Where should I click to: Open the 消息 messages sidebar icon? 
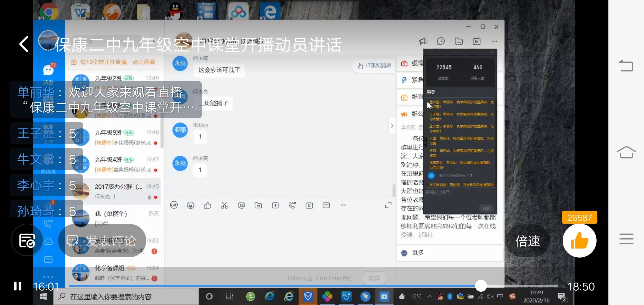pyautogui.click(x=48, y=70)
